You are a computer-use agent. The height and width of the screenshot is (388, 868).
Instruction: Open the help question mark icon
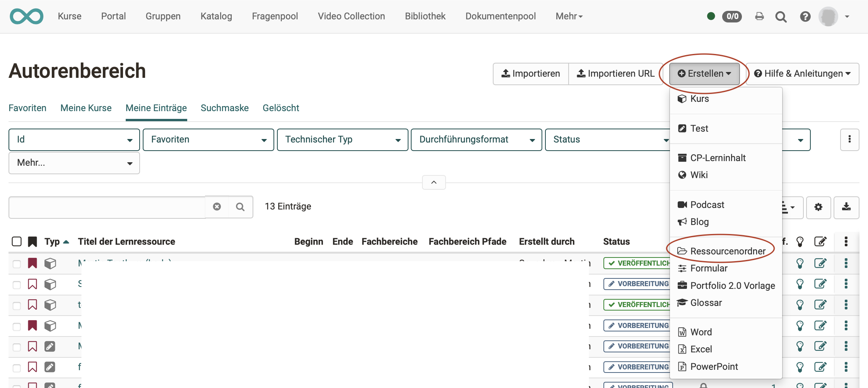805,16
